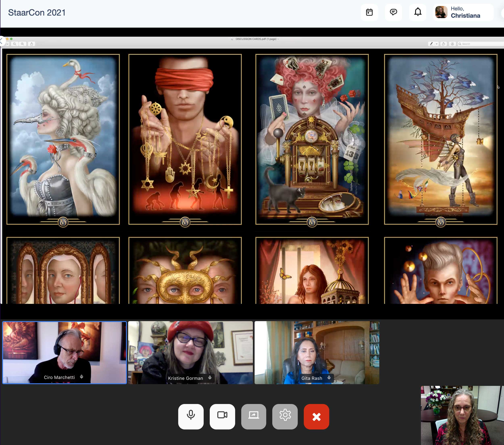Open the calendar schedule icon
This screenshot has width=504, height=445.
[369, 12]
